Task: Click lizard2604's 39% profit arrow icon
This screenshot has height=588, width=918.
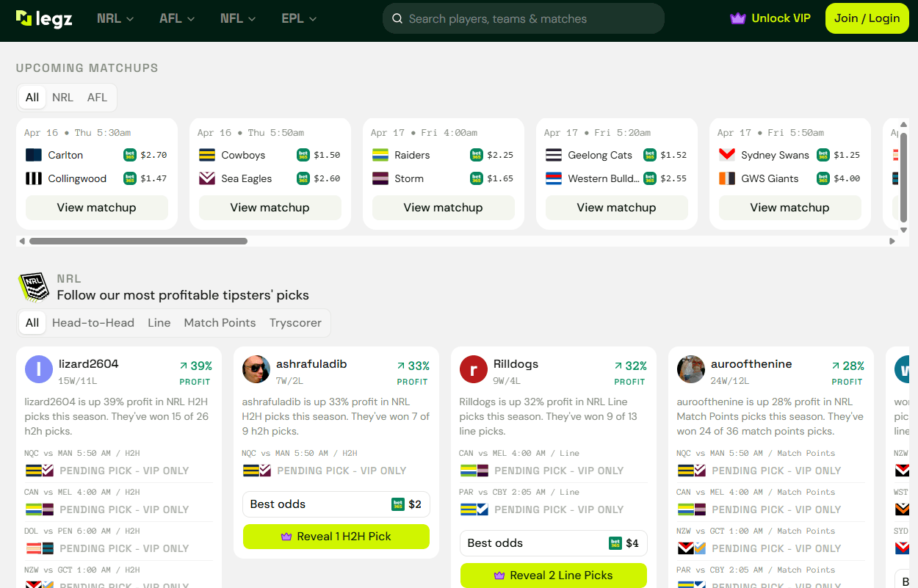Action: 184,366
